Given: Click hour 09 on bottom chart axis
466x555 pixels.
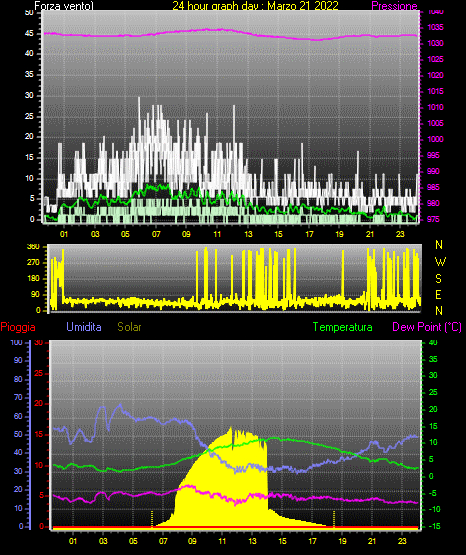Looking at the screenshot, I should click(192, 541).
